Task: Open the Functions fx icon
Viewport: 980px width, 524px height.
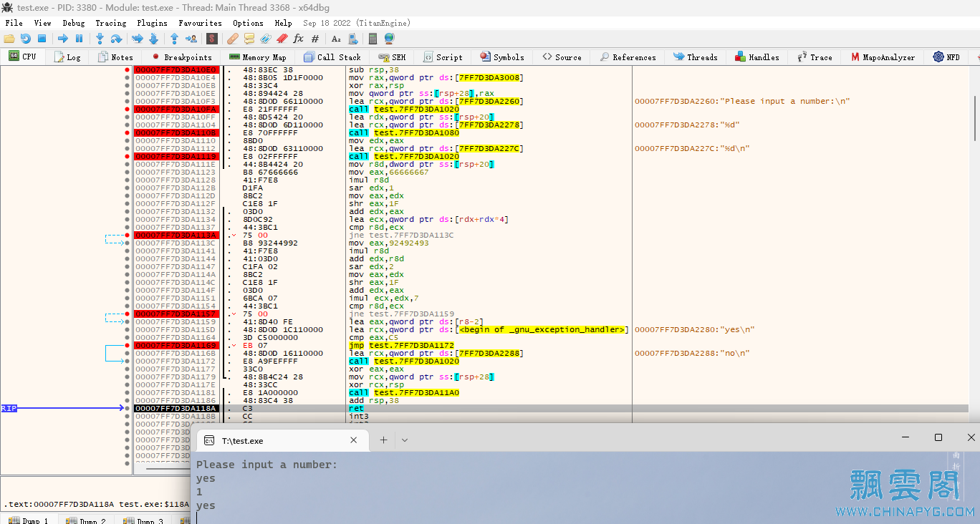Action: 299,39
